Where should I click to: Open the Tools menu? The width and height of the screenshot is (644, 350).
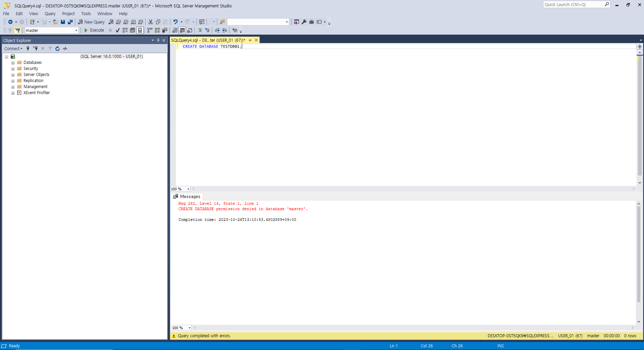pyautogui.click(x=86, y=14)
